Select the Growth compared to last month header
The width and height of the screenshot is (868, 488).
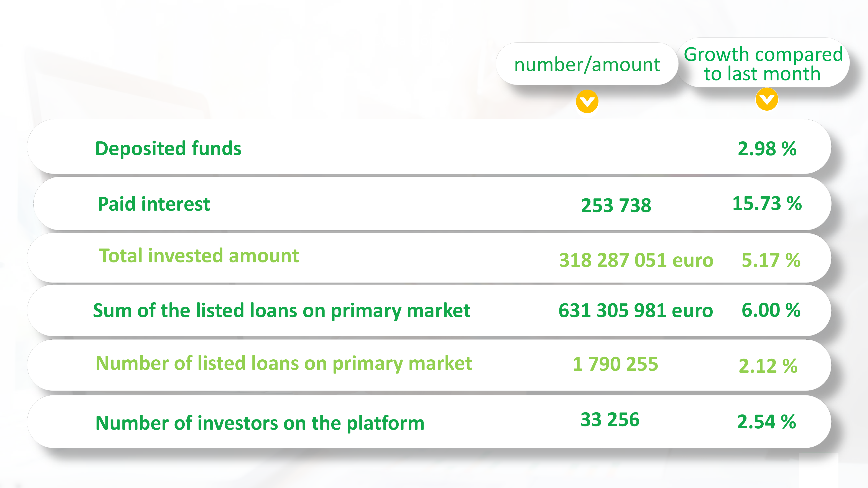tap(763, 63)
